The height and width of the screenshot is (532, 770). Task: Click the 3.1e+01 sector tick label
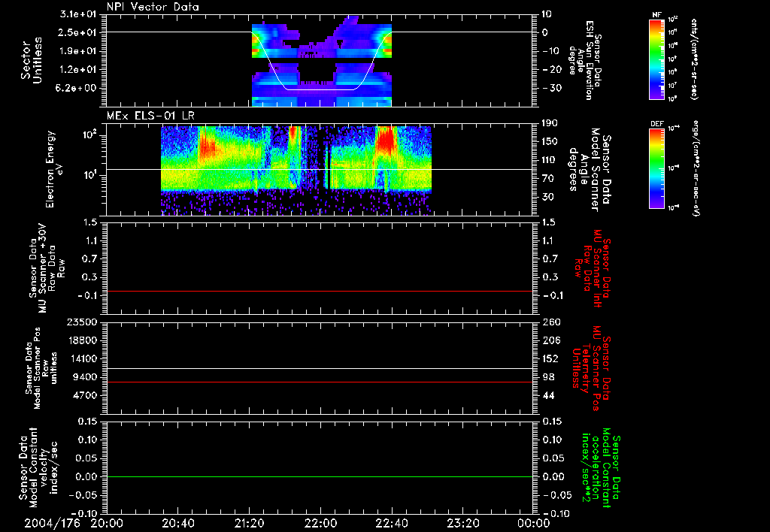coord(80,14)
